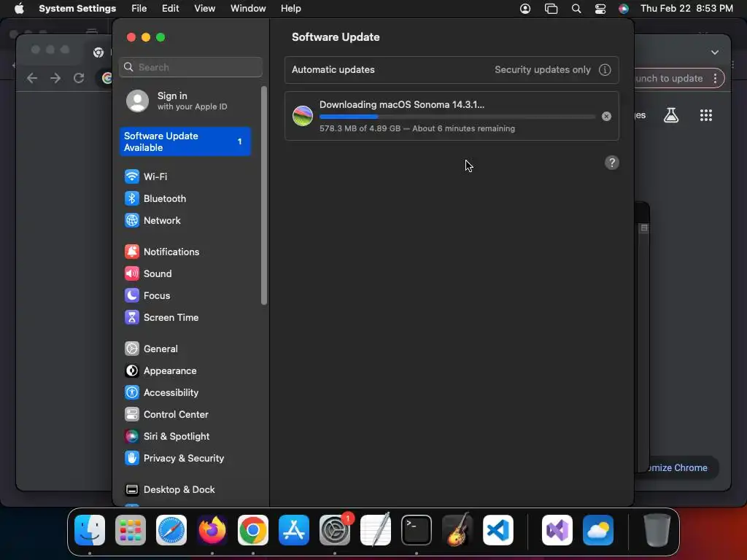This screenshot has height=560, width=747.
Task: Show Automatic updates info details
Action: tap(605, 70)
